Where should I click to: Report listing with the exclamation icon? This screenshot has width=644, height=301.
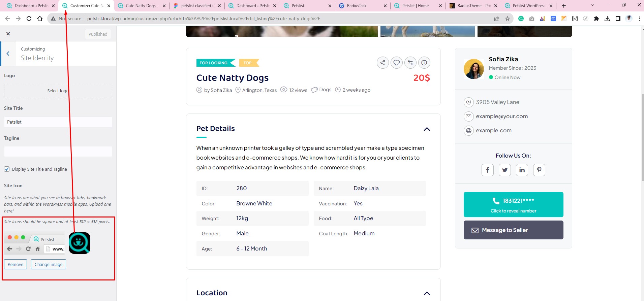tap(424, 63)
